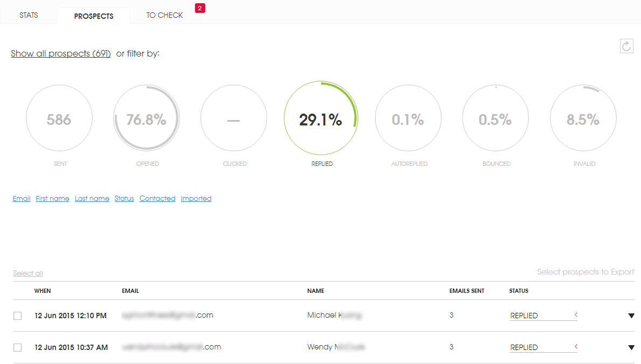This screenshot has height=364, width=641.
Task: Click the refresh icon at top right
Action: pos(626,46)
